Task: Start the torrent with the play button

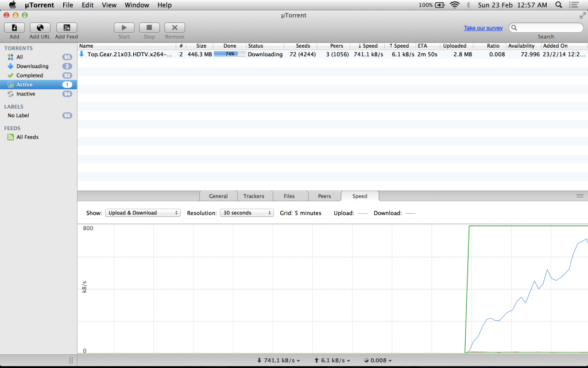Action: (x=124, y=28)
